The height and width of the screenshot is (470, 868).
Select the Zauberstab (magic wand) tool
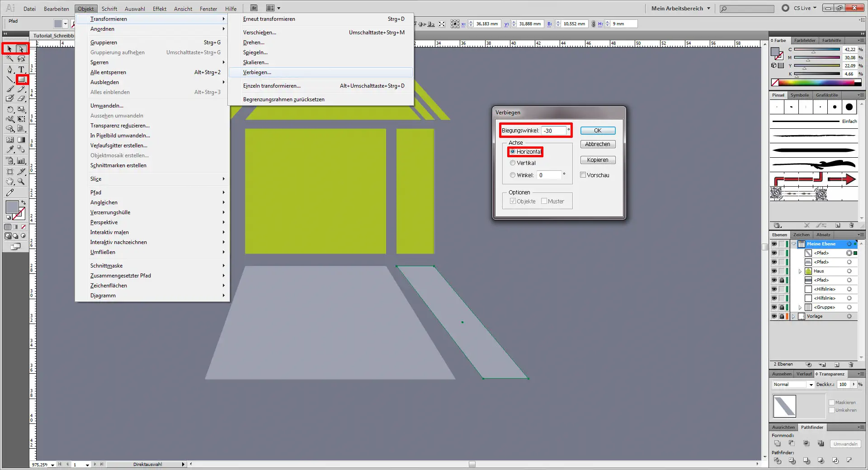click(9, 59)
